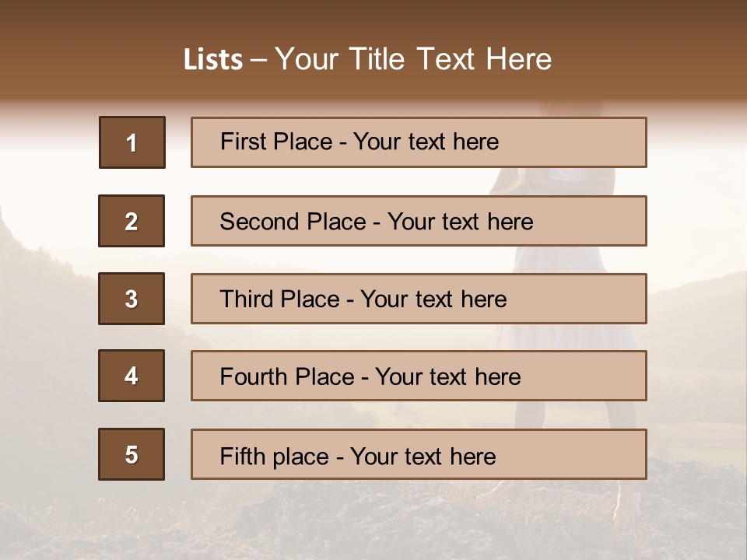Click the number 3 square

click(132, 299)
